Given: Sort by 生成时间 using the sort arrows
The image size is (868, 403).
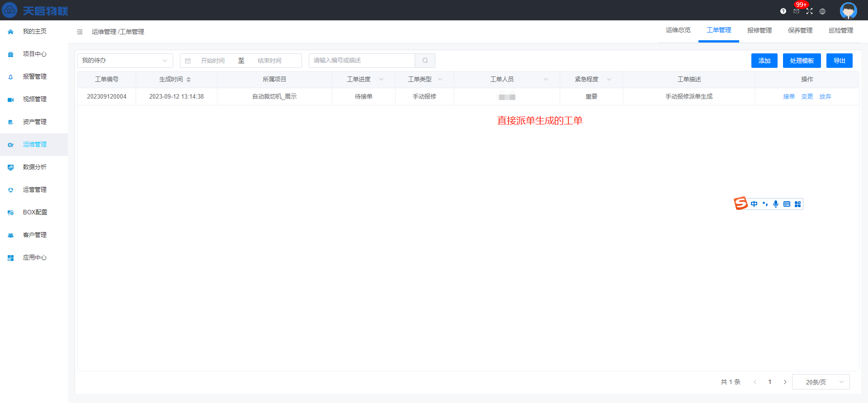Looking at the screenshot, I should click(x=189, y=80).
